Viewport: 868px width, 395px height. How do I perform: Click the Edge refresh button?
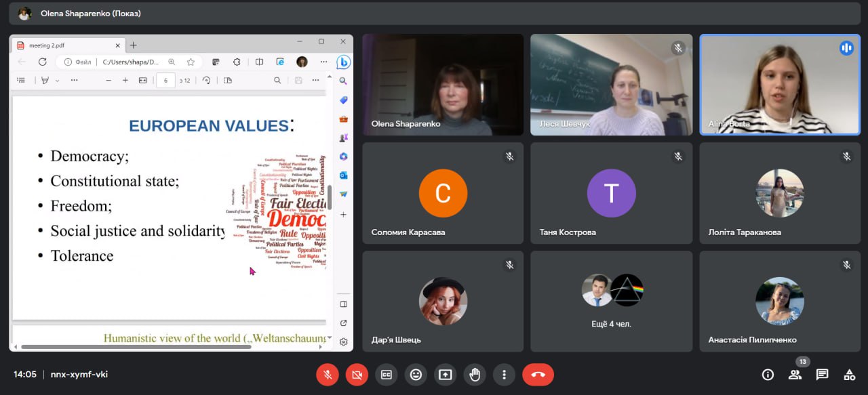42,62
